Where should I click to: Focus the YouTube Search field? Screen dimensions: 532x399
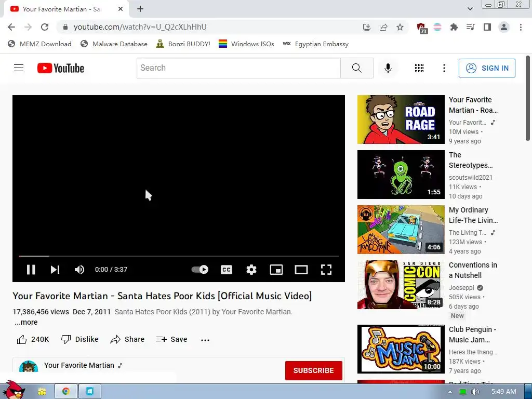point(238,68)
